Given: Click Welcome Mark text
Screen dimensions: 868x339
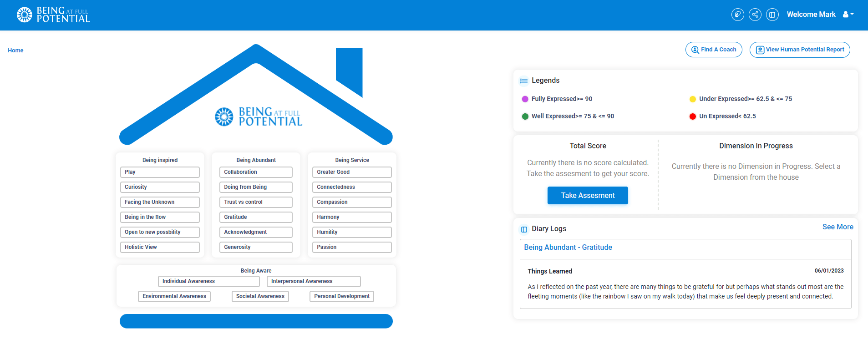Looking at the screenshot, I should click(811, 15).
